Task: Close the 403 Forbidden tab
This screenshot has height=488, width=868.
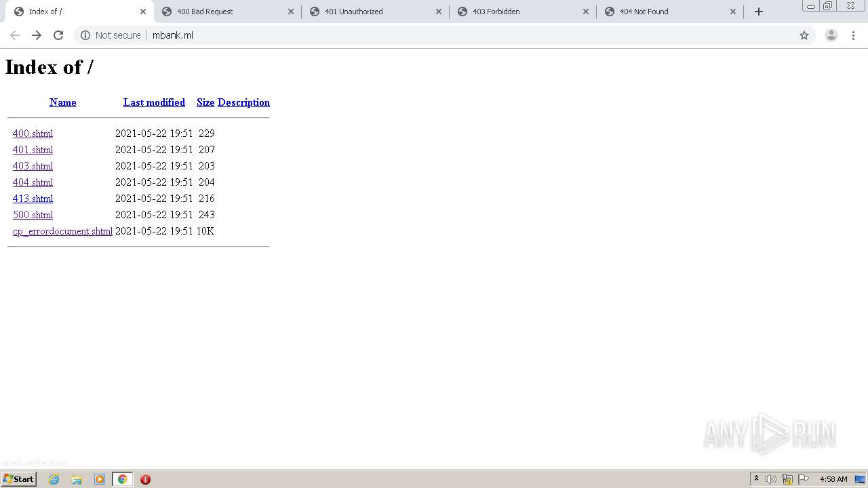Action: click(586, 12)
